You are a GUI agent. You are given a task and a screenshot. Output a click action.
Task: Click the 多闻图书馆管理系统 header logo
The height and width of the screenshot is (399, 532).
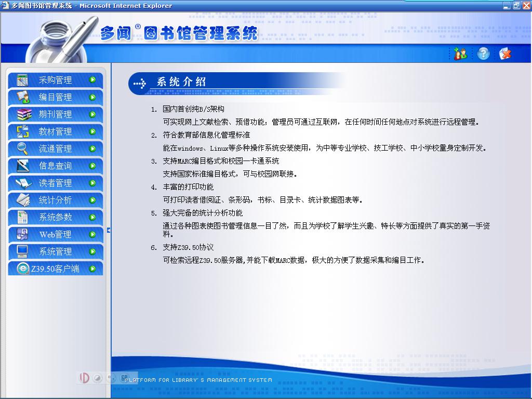(179, 34)
